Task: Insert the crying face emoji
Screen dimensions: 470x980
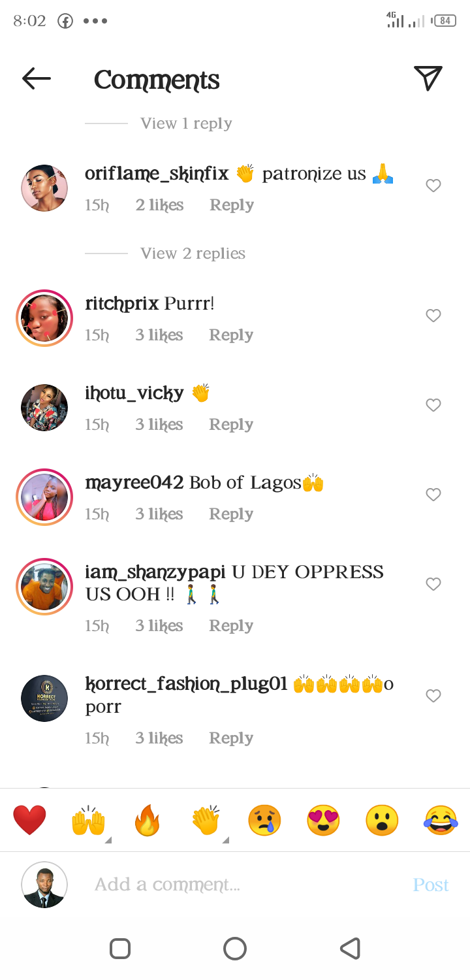Action: (x=264, y=821)
